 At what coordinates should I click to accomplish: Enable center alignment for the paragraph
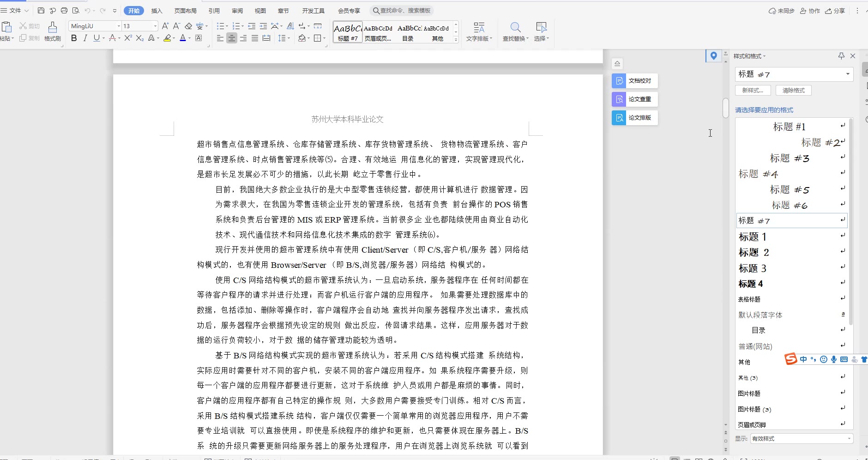click(x=232, y=38)
